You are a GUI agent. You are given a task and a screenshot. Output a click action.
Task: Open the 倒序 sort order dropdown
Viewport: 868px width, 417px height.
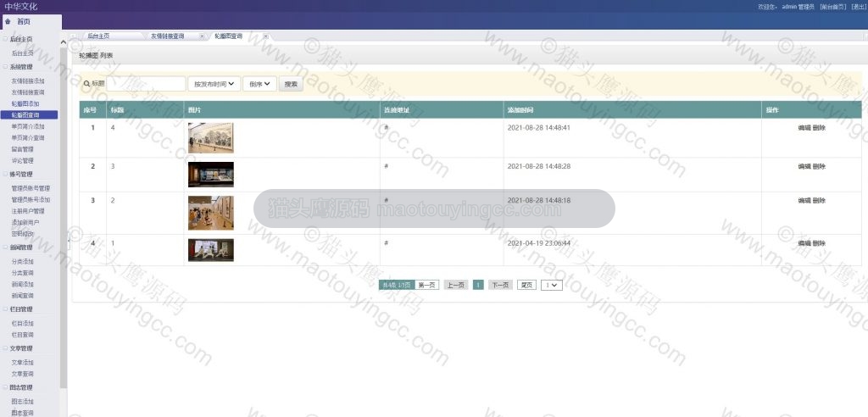point(259,84)
